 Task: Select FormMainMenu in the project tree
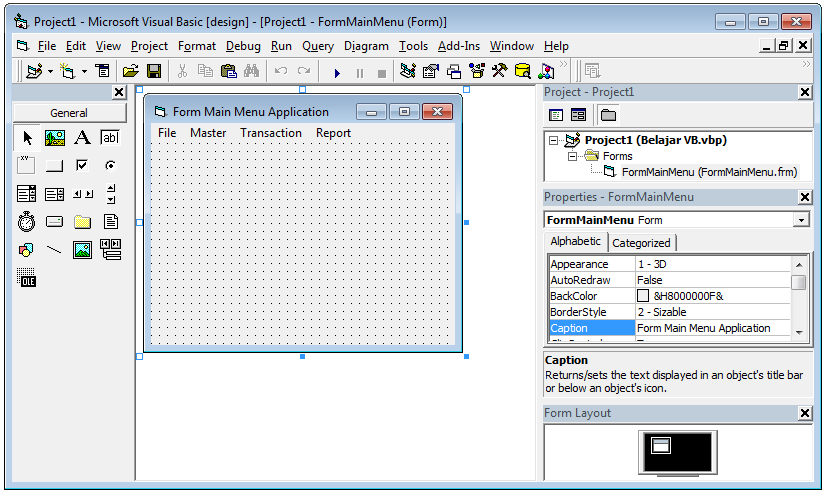(x=709, y=172)
